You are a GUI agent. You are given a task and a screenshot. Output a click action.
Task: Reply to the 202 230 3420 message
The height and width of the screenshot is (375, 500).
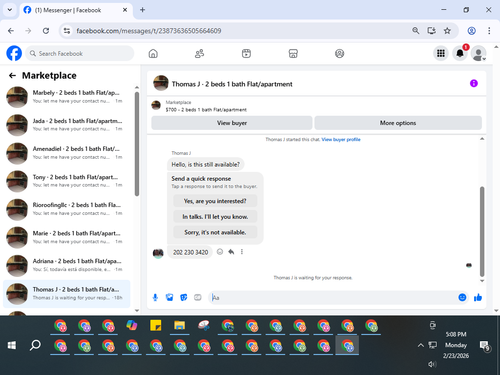231,252
